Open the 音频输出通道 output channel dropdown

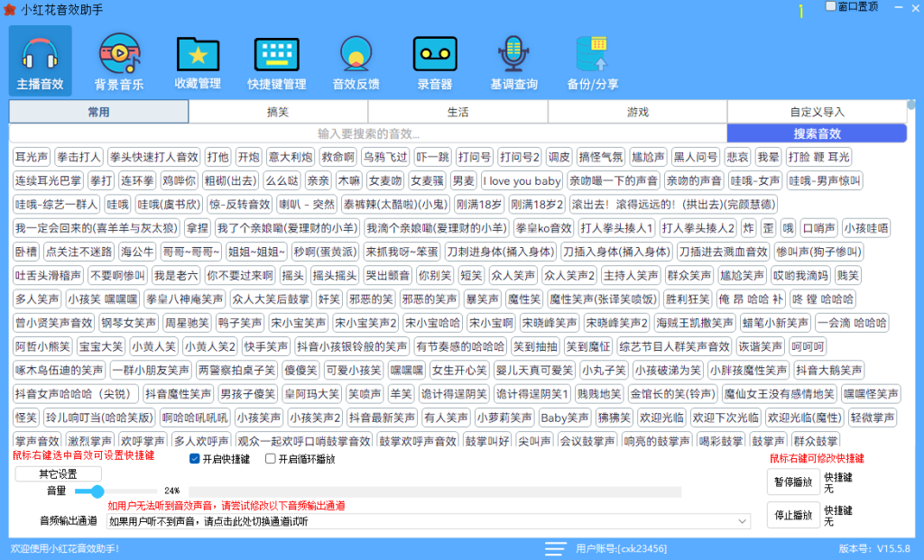point(742,520)
